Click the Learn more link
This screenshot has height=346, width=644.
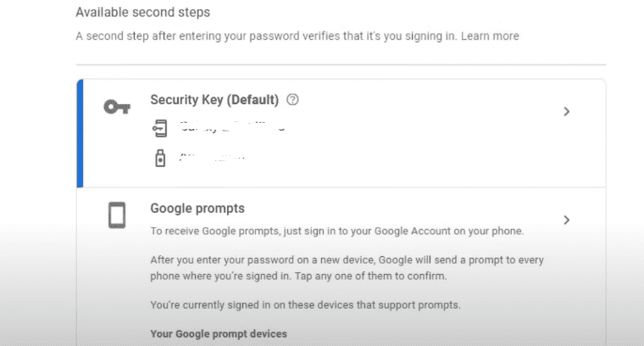(490, 36)
